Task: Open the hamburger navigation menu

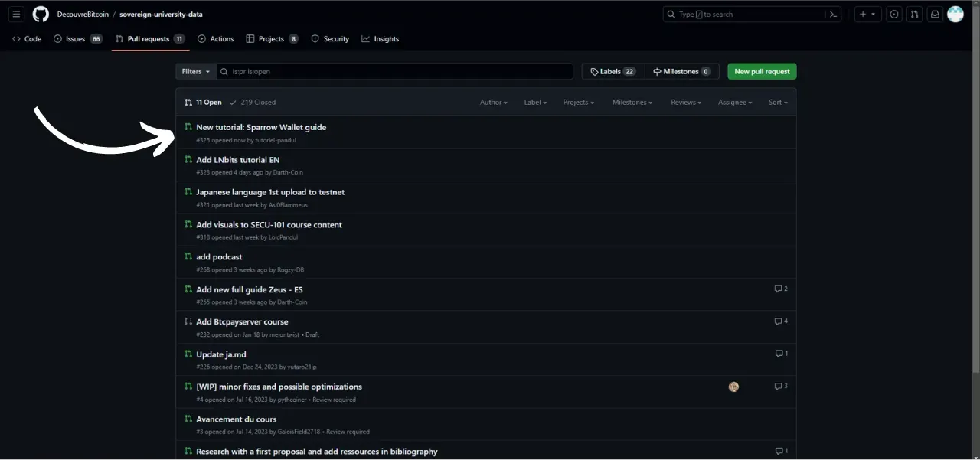Action: tap(16, 14)
